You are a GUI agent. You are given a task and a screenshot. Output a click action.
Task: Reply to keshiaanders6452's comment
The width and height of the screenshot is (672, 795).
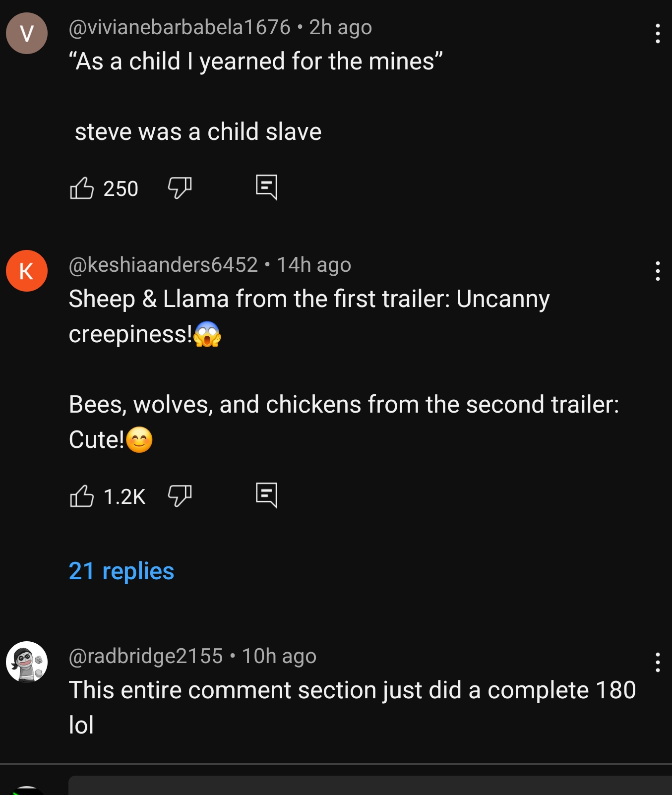266,495
